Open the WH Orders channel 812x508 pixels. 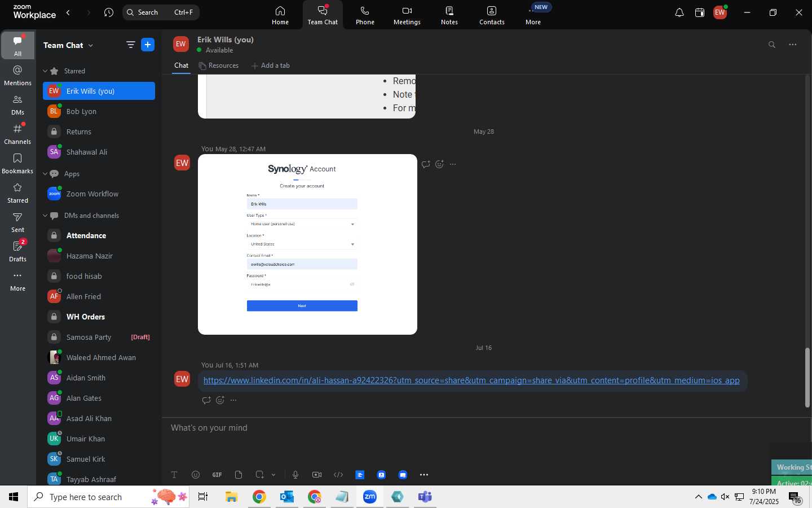click(x=99, y=317)
